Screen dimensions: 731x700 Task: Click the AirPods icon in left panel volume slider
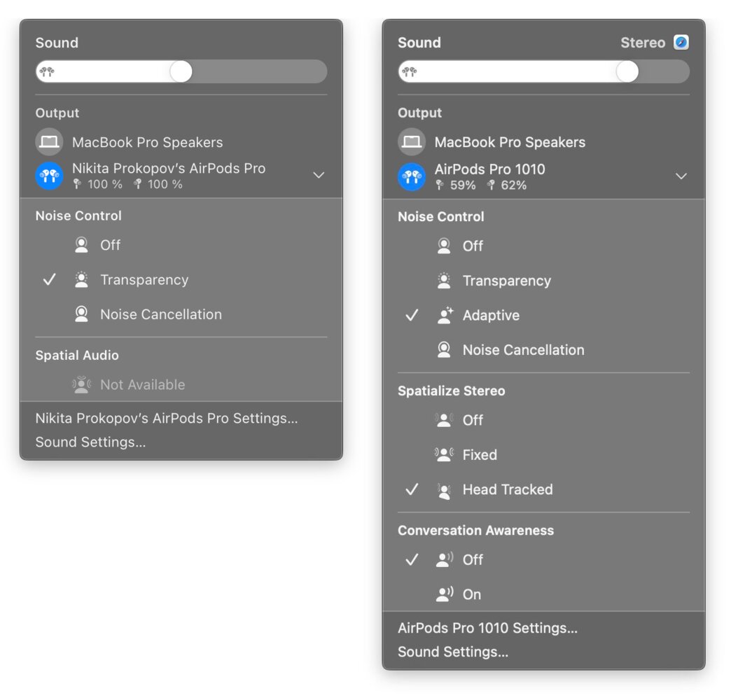pyautogui.click(x=47, y=72)
